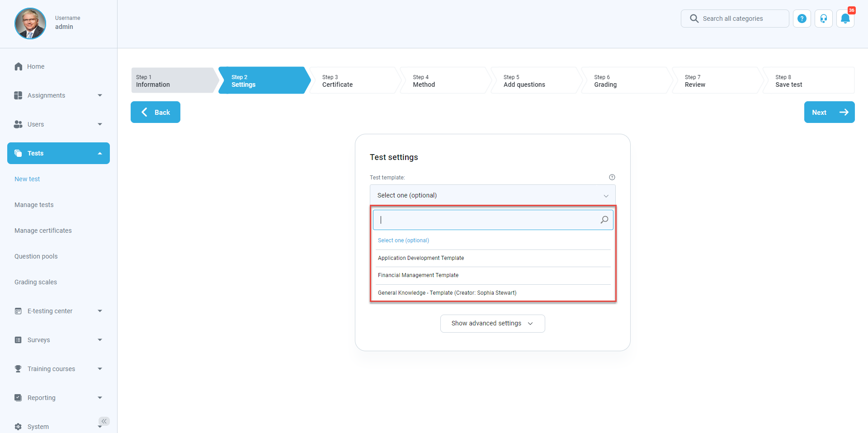Collapse sidebar using double-chevron icon
868x433 pixels.
pyautogui.click(x=104, y=421)
